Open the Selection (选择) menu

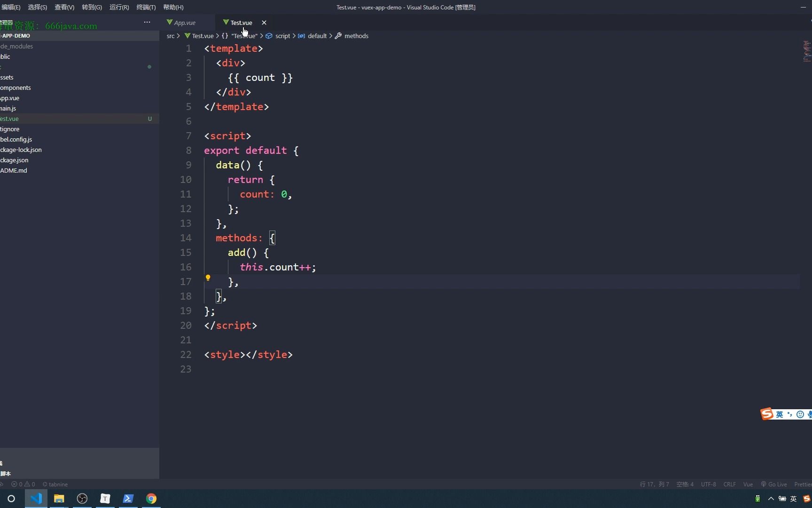click(x=38, y=7)
